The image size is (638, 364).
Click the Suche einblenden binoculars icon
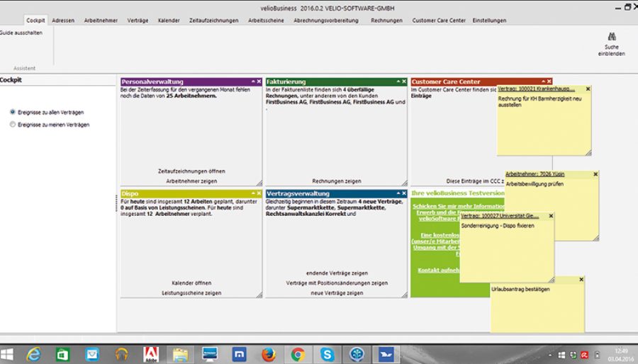pos(612,37)
